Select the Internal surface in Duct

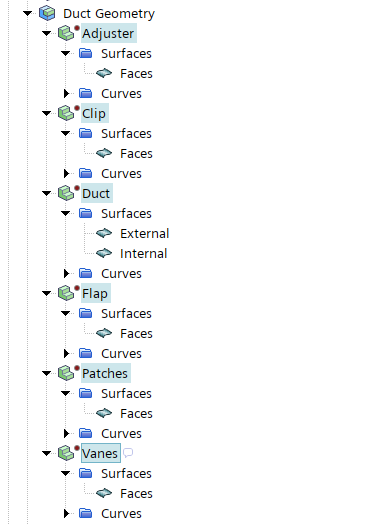click(x=143, y=253)
